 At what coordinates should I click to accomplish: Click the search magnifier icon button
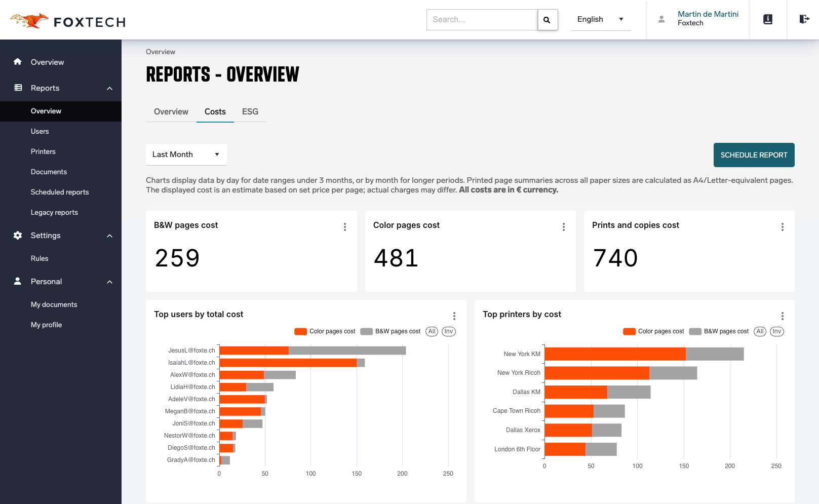[x=547, y=20]
